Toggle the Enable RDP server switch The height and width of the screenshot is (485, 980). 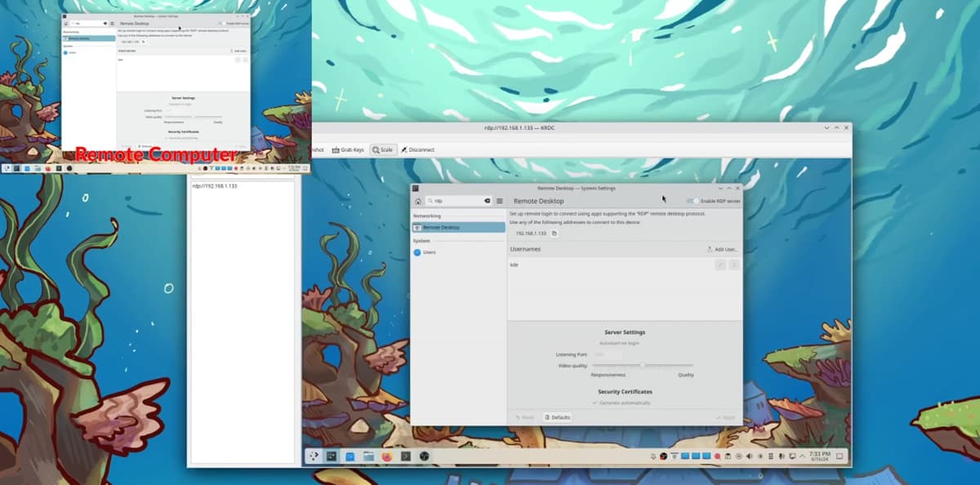pyautogui.click(x=693, y=201)
